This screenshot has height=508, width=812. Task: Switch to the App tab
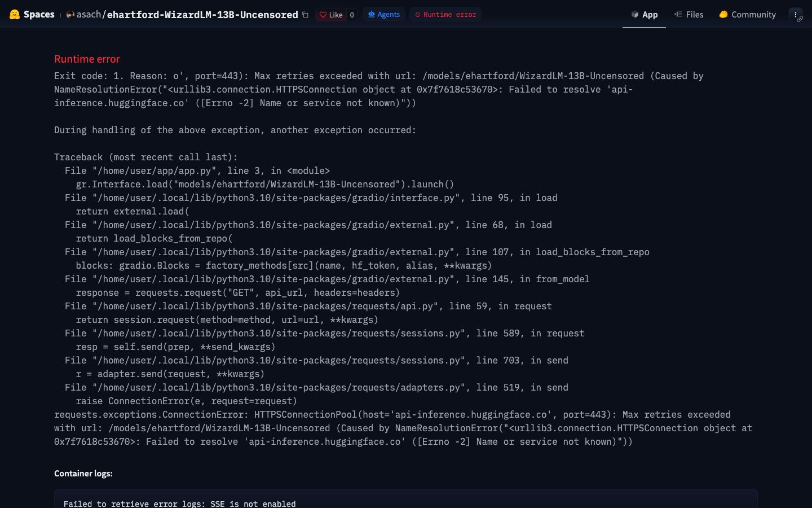[644, 15]
